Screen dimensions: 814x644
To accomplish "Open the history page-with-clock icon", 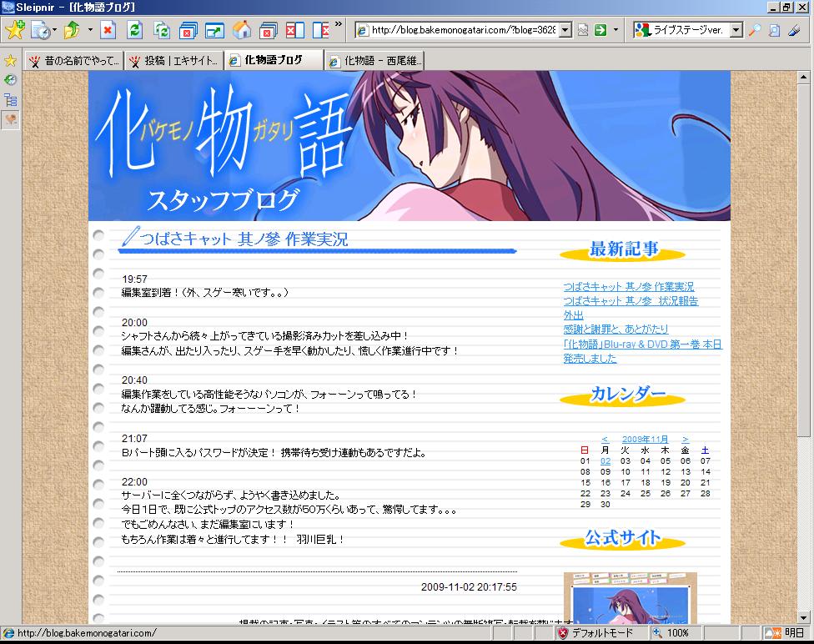I will tap(40, 30).
